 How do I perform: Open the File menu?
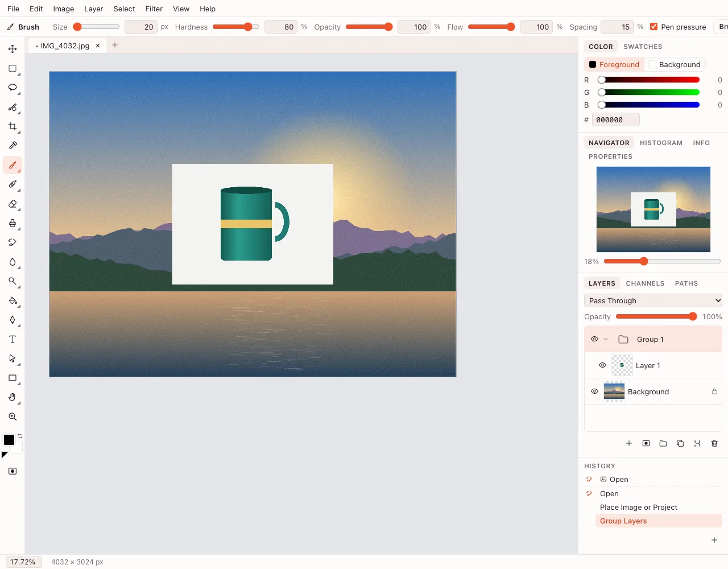coord(13,9)
